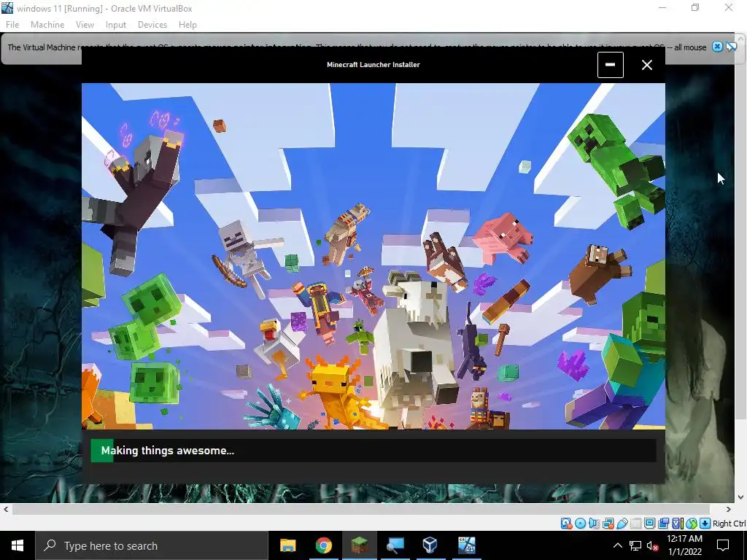The height and width of the screenshot is (560, 747).
Task: Click the muted volume tray icon
Action: tap(652, 545)
